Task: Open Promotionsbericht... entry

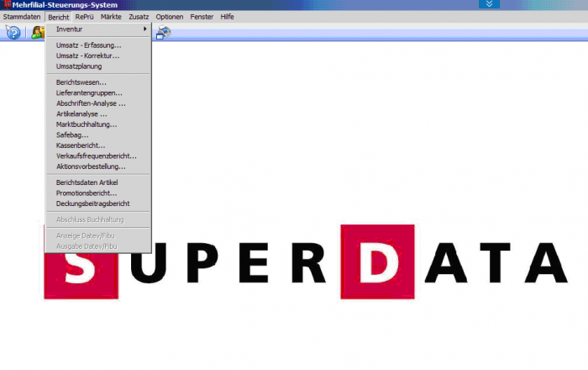Action: click(98, 193)
